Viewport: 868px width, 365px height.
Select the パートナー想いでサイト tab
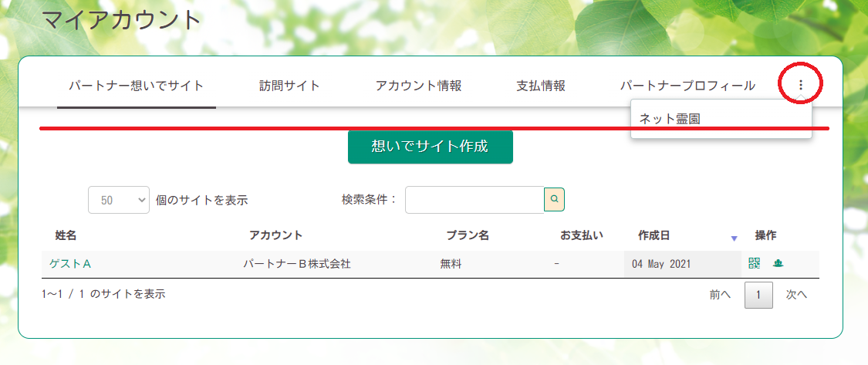pos(136,86)
